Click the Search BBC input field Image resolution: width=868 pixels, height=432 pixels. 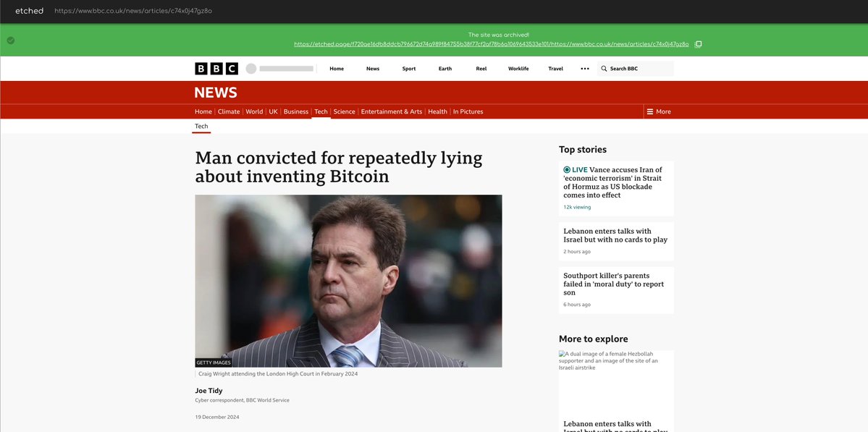[x=636, y=69]
